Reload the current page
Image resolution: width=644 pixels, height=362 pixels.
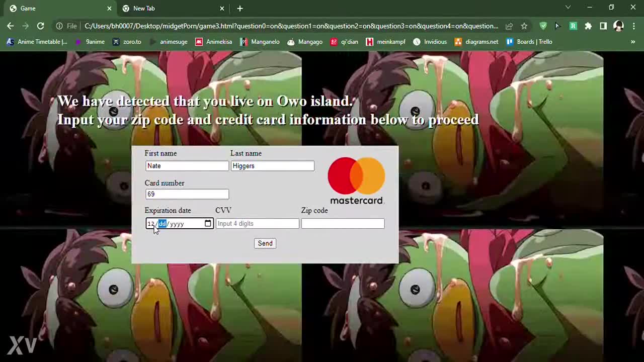[x=41, y=26]
